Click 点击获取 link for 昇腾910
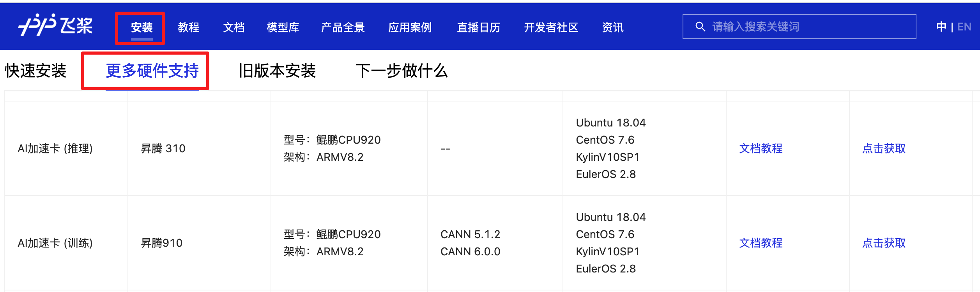The height and width of the screenshot is (292, 980). click(884, 243)
